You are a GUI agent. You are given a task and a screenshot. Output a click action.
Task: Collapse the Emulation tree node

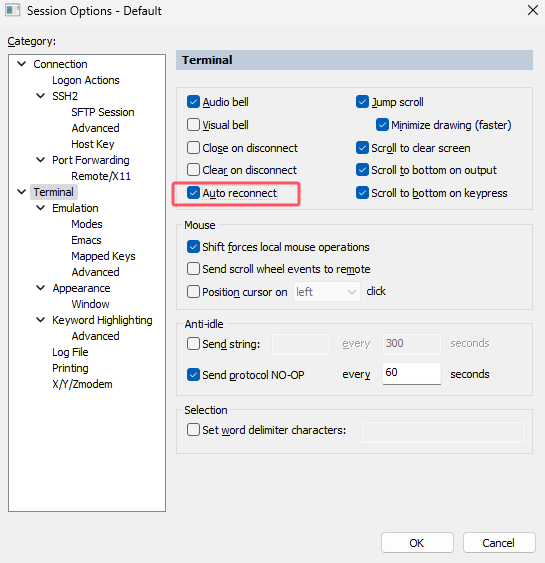click(x=41, y=208)
